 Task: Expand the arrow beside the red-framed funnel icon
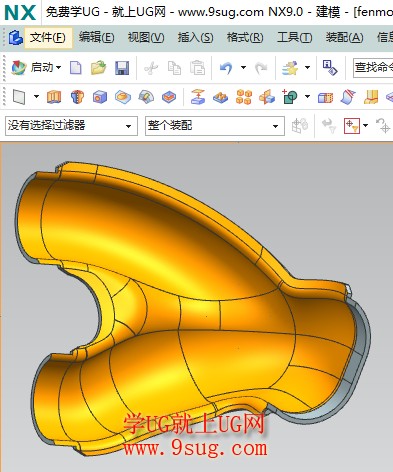pyautogui.click(x=366, y=126)
